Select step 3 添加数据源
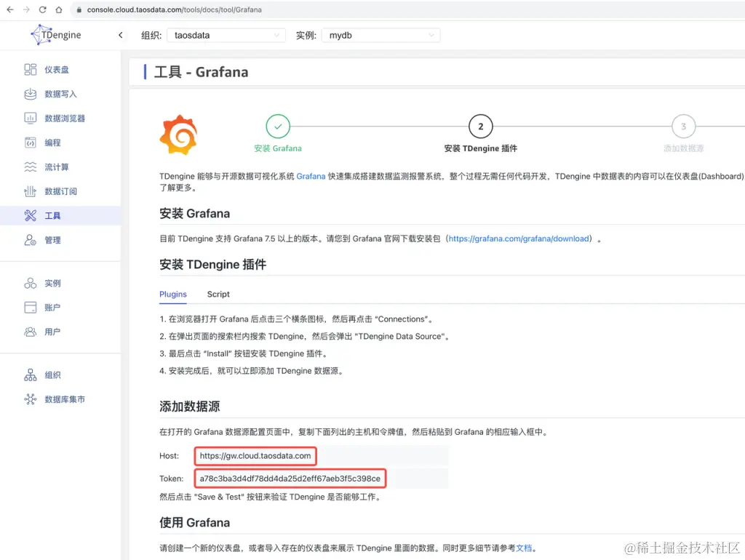The width and height of the screenshot is (745, 560). (682, 125)
